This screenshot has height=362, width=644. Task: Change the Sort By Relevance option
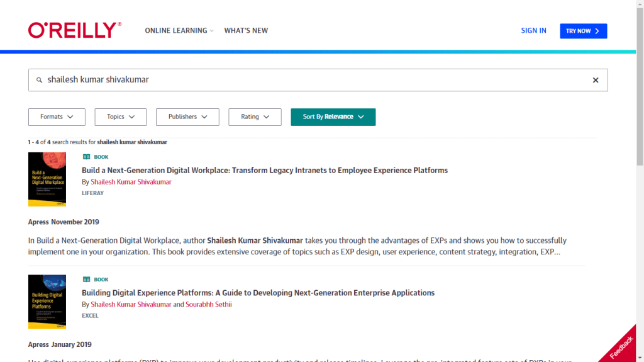333,117
